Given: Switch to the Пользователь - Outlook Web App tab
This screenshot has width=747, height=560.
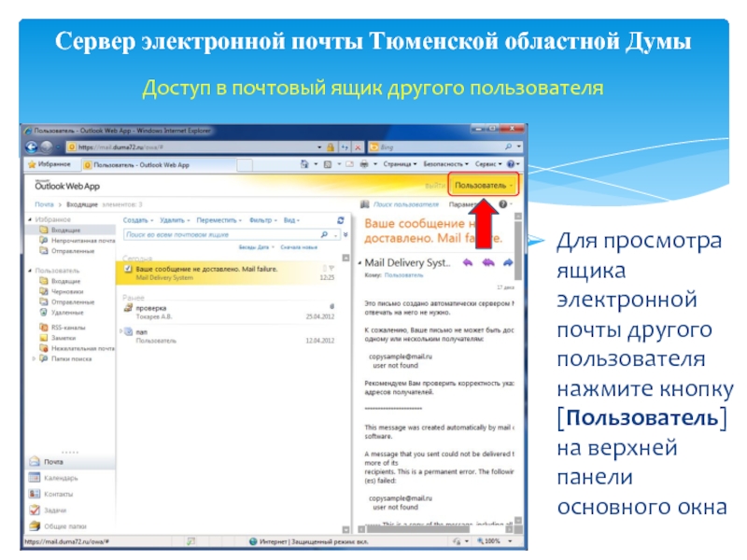Looking at the screenshot, I should [x=159, y=165].
